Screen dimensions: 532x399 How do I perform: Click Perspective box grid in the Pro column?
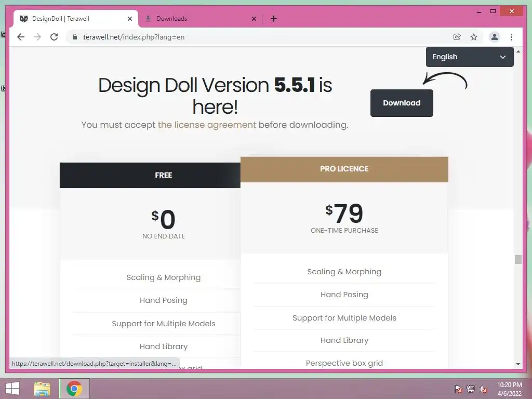(x=344, y=363)
